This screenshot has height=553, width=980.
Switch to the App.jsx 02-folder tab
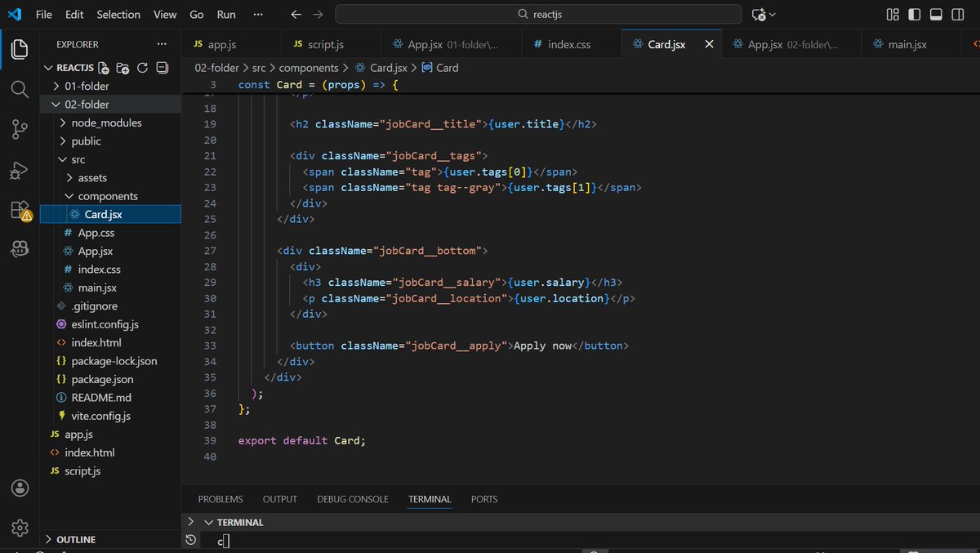pos(792,45)
